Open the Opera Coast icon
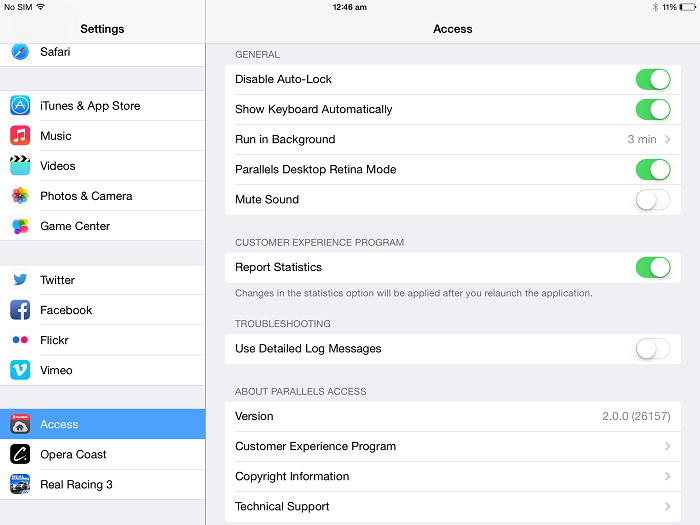Viewport: 700px width, 525px height. coord(20,454)
